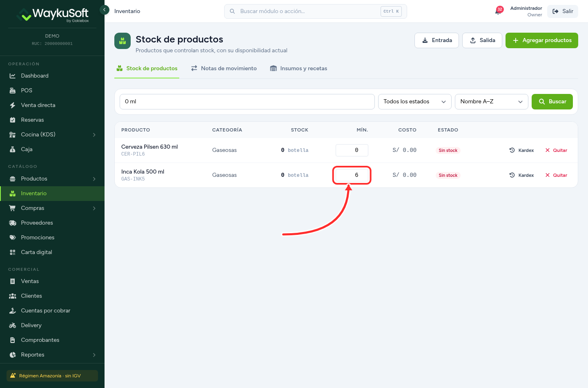Select the Stock de productos tab
This screenshot has width=588, height=388.
[x=147, y=68]
